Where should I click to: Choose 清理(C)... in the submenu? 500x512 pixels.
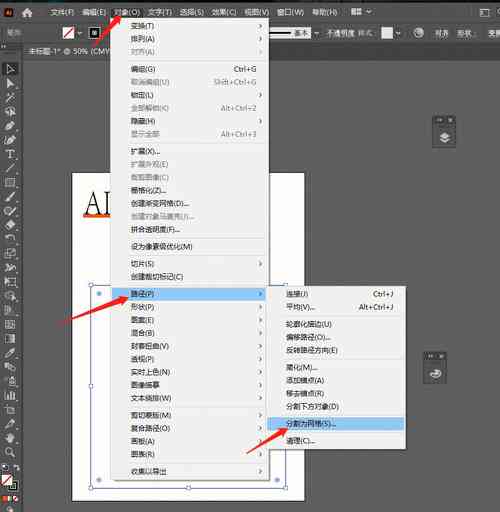click(x=336, y=441)
